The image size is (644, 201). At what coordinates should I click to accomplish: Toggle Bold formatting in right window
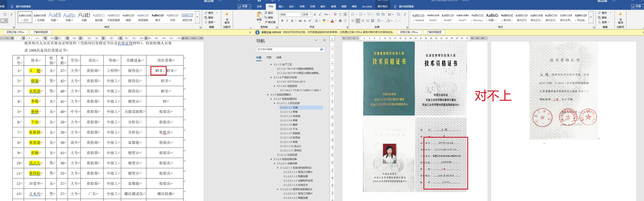click(x=282, y=21)
